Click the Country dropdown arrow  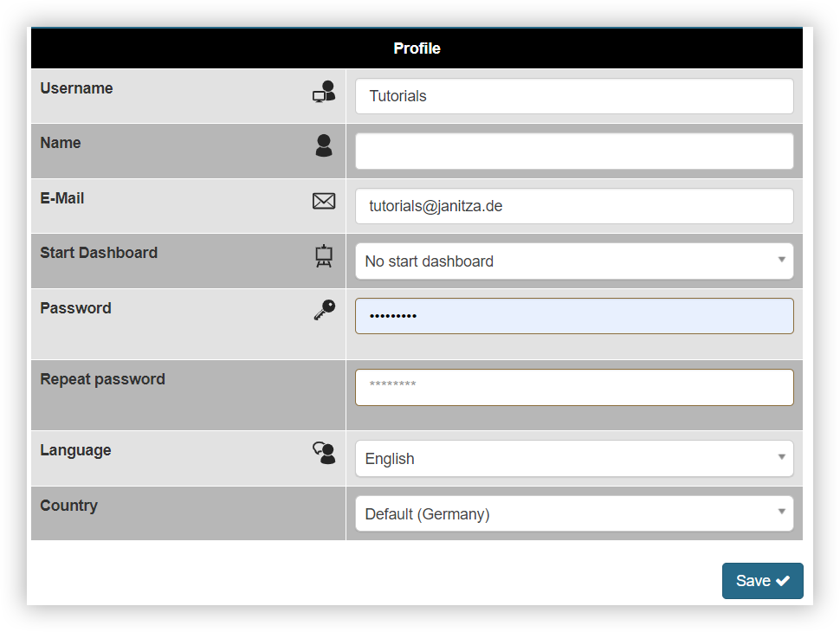click(782, 513)
